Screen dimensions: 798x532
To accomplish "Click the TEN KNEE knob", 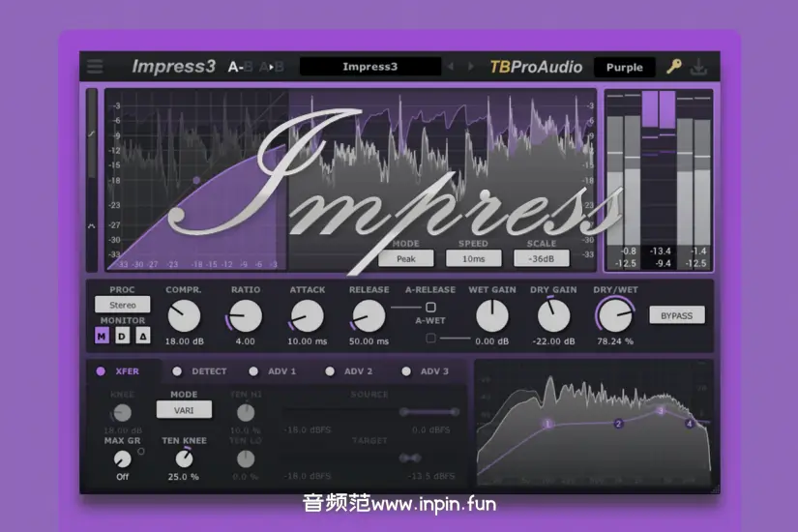I will pos(184,459).
